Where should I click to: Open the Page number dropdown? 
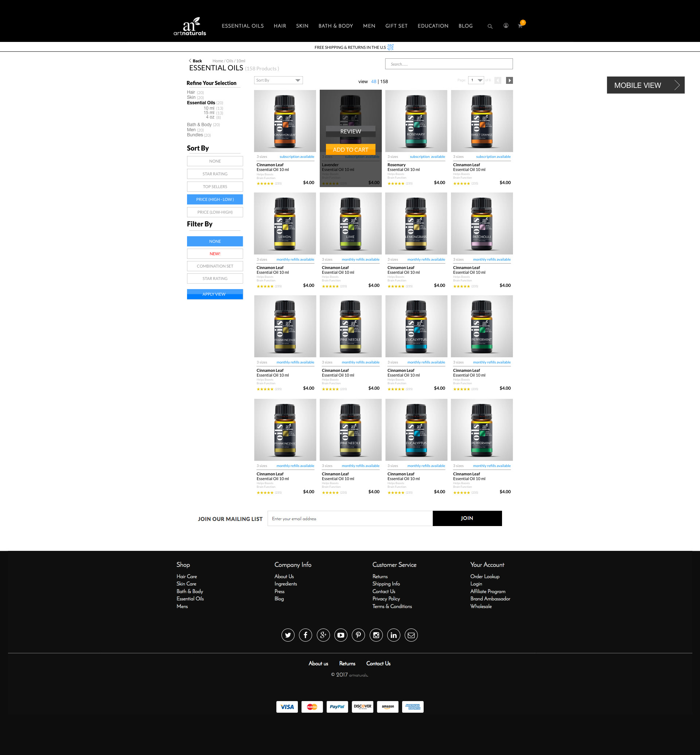click(476, 80)
